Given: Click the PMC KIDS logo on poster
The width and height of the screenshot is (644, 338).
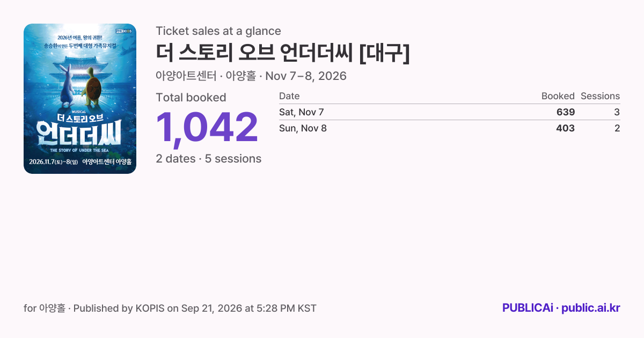Looking at the screenshot, I should 124,31.
